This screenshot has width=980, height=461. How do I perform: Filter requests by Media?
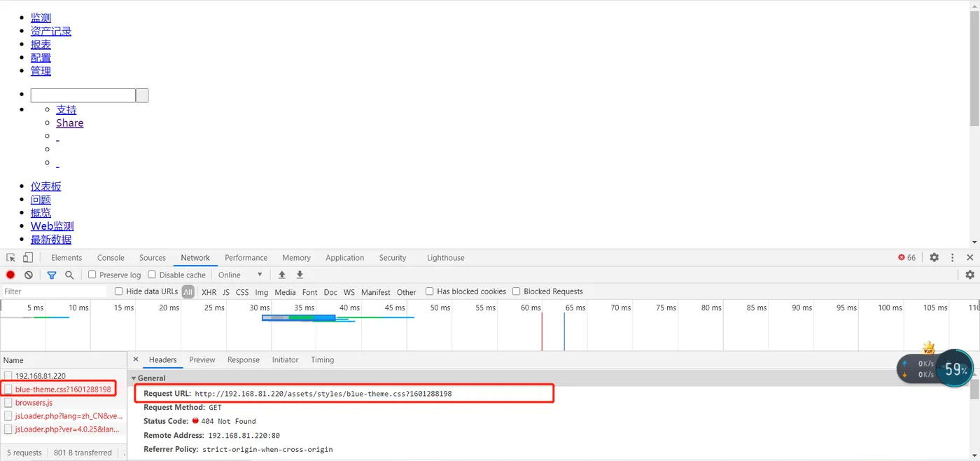[x=285, y=292]
